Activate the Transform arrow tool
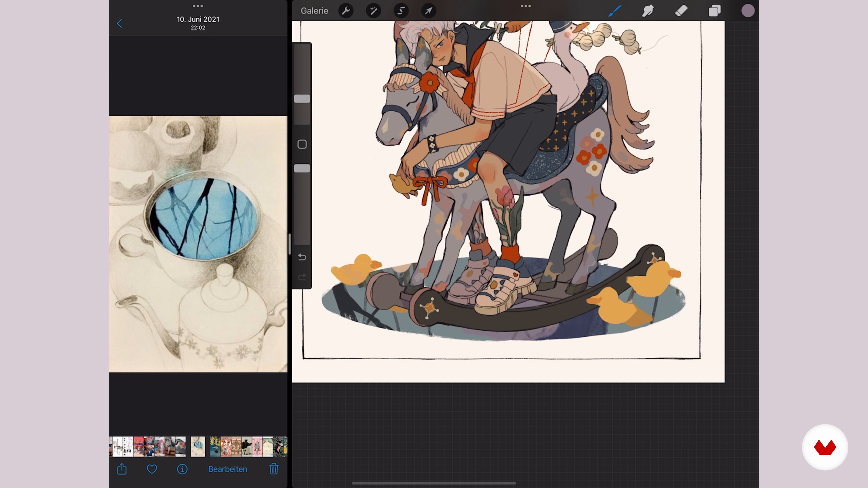The width and height of the screenshot is (868, 488). point(429,11)
